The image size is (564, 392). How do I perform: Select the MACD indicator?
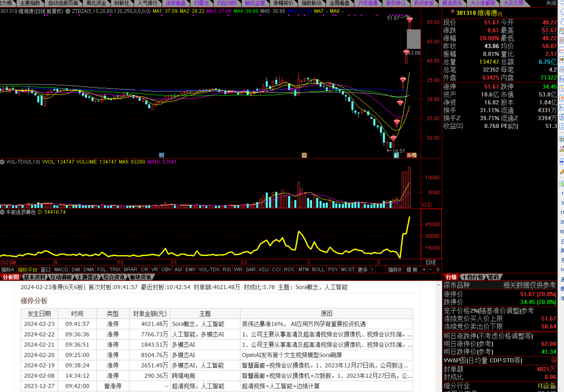tap(61, 269)
